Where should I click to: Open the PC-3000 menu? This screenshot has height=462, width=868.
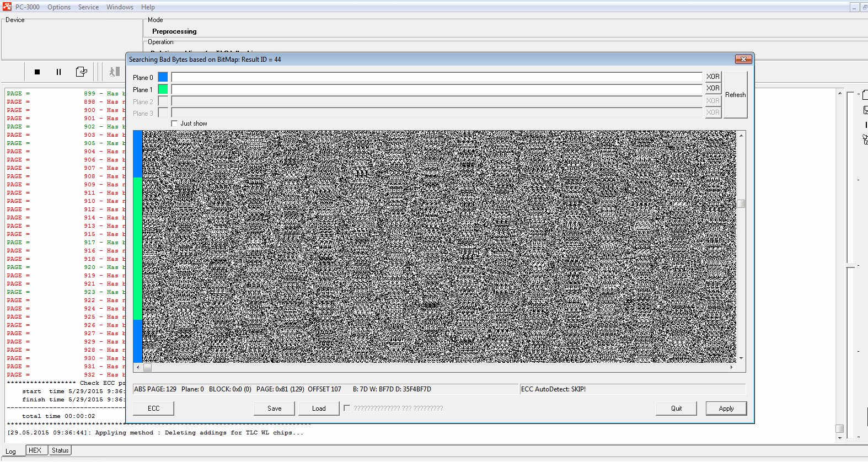(27, 7)
